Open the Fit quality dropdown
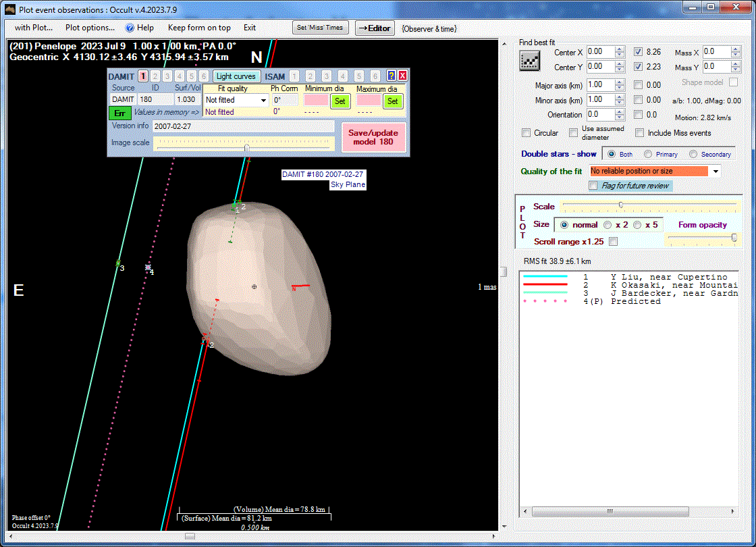 click(x=263, y=101)
